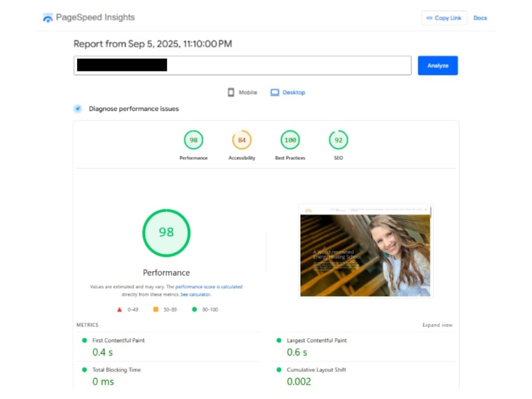Open the 'performance score is calculated' link

pyautogui.click(x=209, y=287)
